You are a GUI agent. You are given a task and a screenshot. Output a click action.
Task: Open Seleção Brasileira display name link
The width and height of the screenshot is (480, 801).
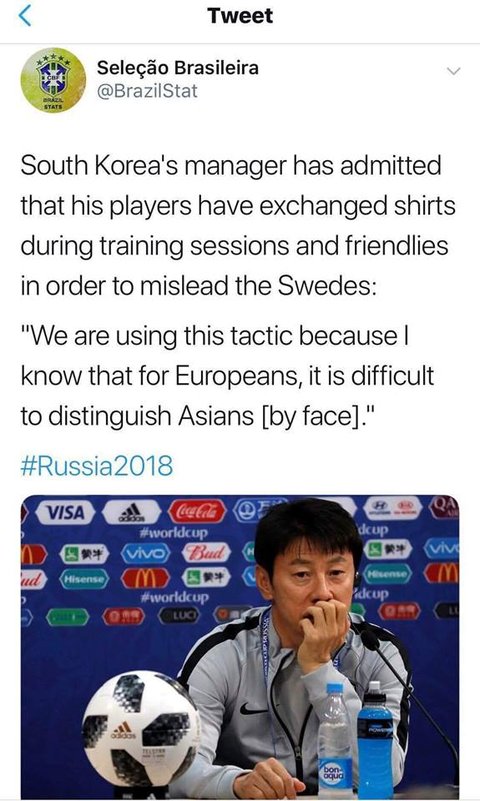(x=178, y=67)
